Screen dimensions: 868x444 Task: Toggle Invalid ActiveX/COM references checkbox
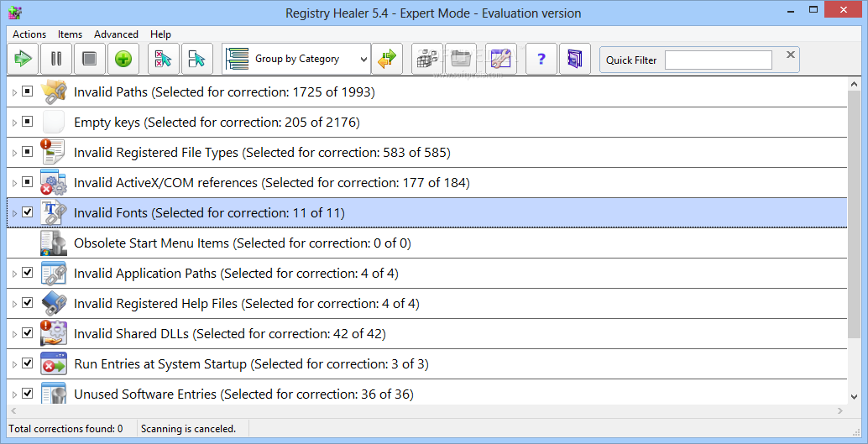point(27,181)
